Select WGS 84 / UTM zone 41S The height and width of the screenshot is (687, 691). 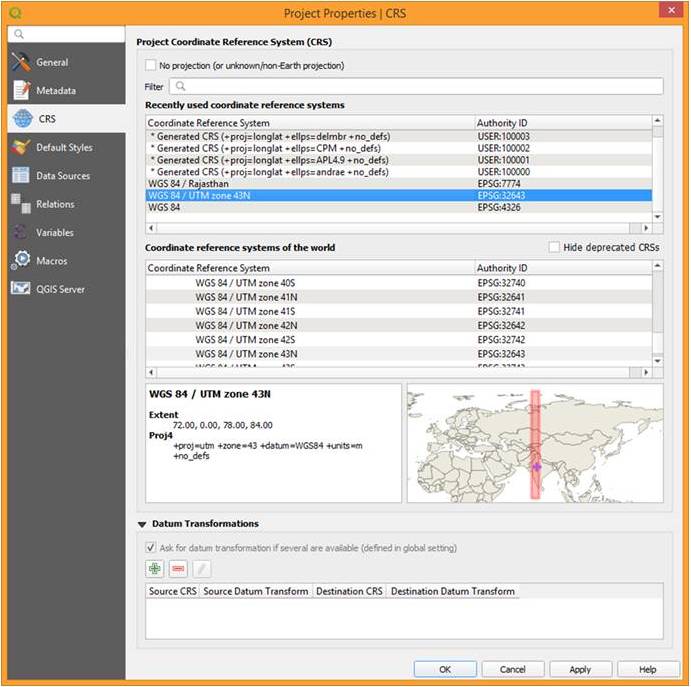pos(398,311)
